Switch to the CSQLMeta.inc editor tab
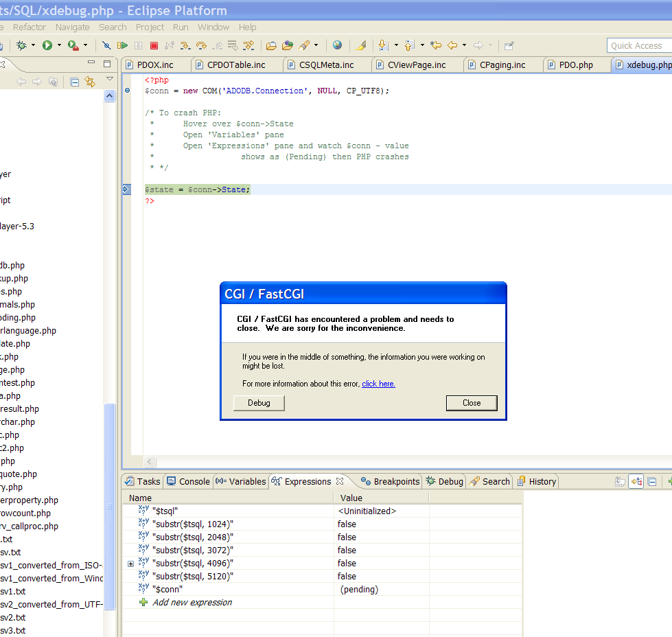The width and height of the screenshot is (672, 637). tap(327, 65)
